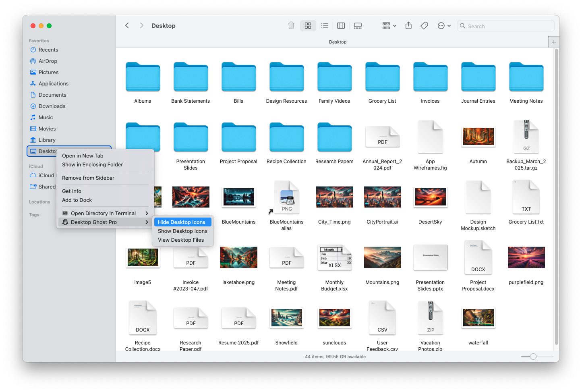Click the Search field
The width and height of the screenshot is (582, 392).
point(506,26)
